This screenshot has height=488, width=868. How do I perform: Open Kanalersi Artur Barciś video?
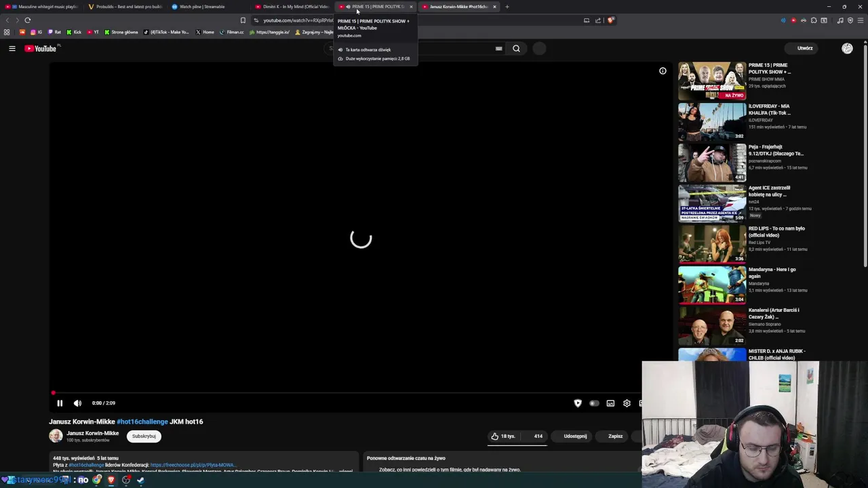point(712,326)
